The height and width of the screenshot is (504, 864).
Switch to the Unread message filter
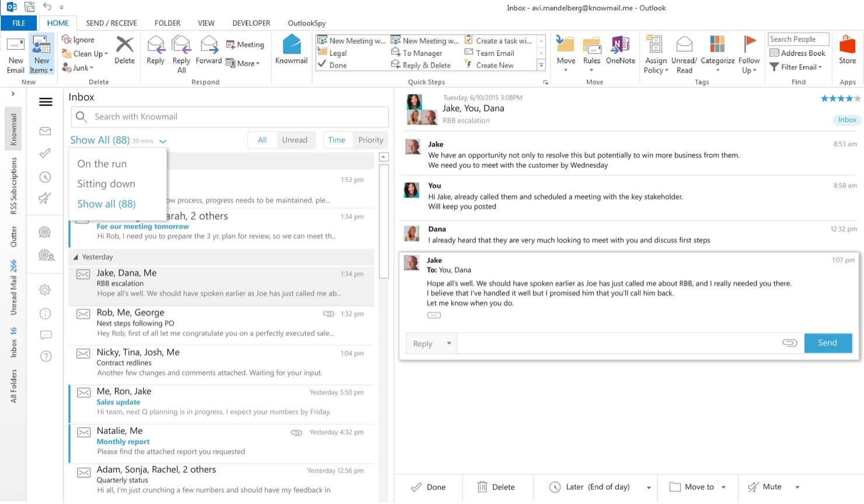pyautogui.click(x=295, y=140)
